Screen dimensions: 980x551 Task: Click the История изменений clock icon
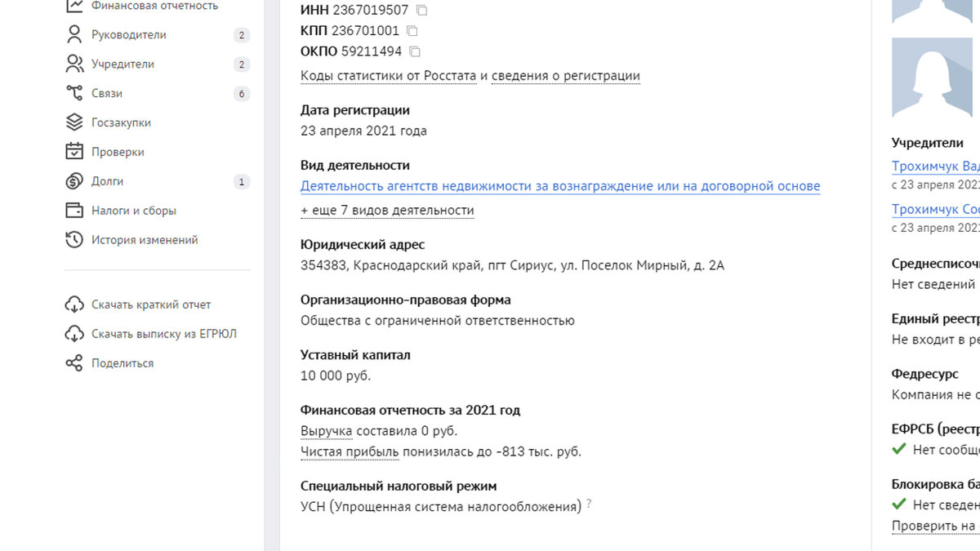tap(74, 240)
